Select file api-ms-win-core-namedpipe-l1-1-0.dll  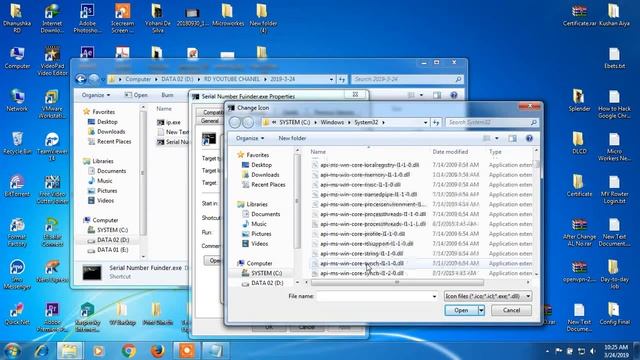[369, 194]
